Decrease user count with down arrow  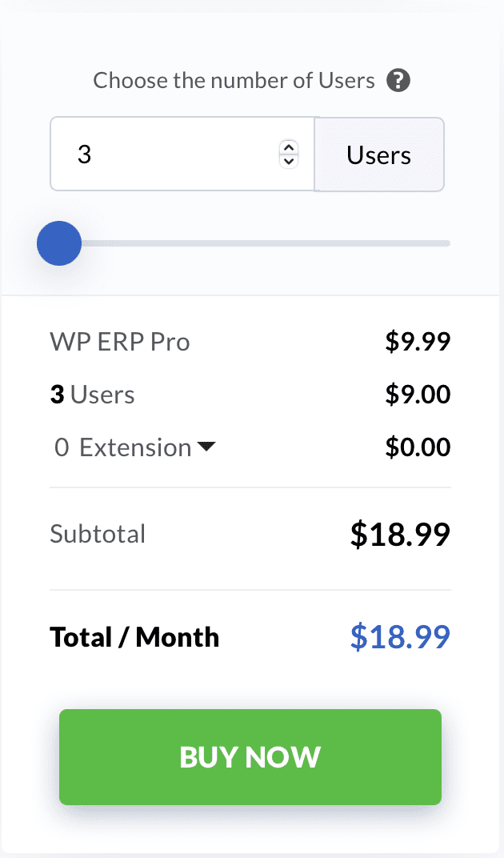[289, 160]
